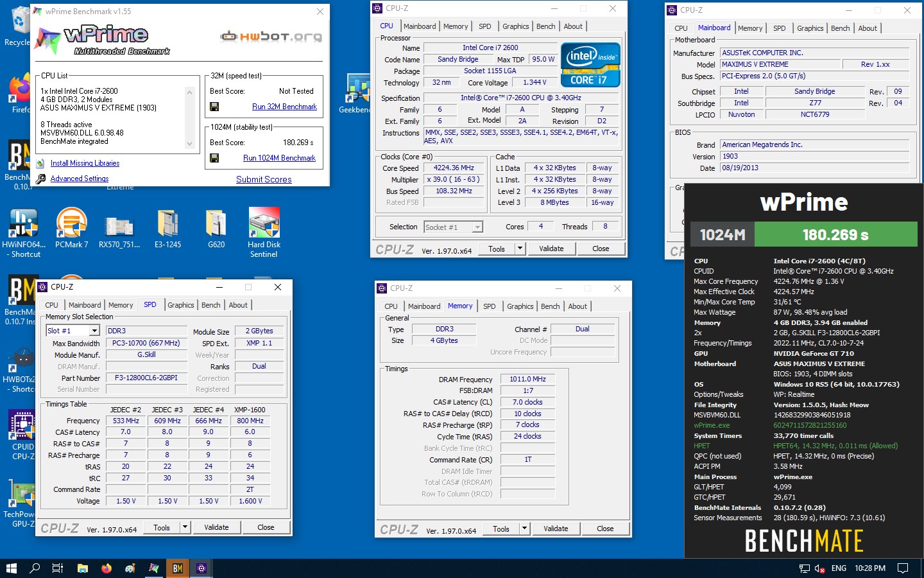
Task: Open File Explorer from the taskbar
Action: click(x=83, y=568)
